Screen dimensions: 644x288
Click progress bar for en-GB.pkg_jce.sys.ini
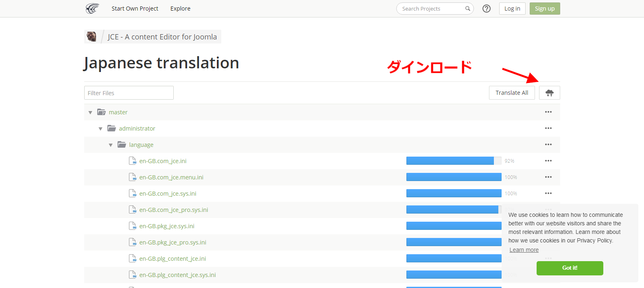coord(454,226)
